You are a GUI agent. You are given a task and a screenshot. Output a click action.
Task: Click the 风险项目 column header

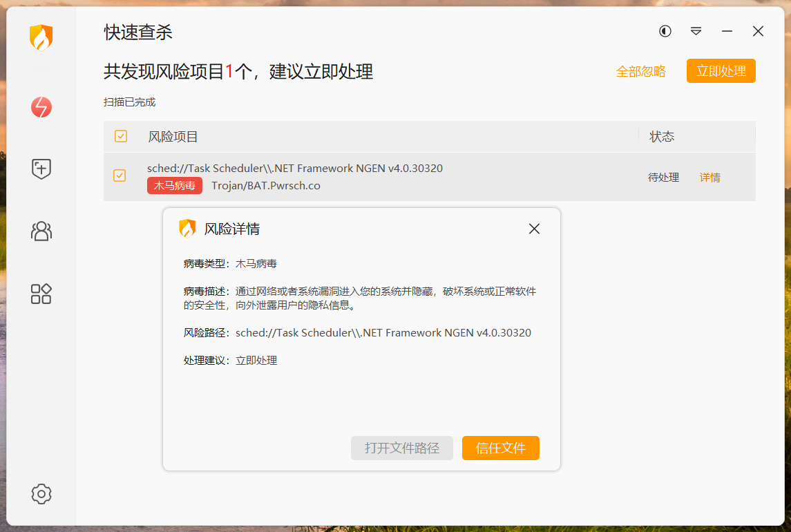[x=173, y=137]
